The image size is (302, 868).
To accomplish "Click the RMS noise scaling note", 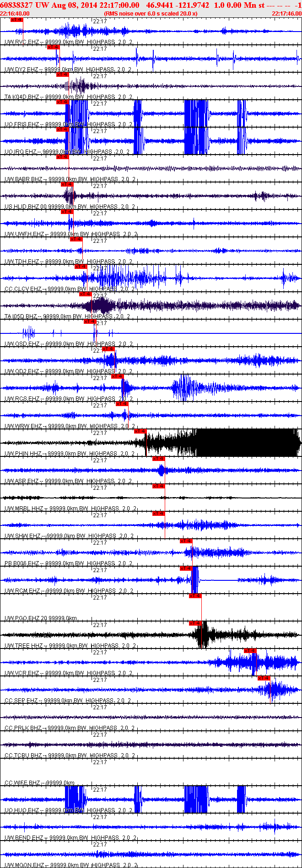I will pos(151,14).
